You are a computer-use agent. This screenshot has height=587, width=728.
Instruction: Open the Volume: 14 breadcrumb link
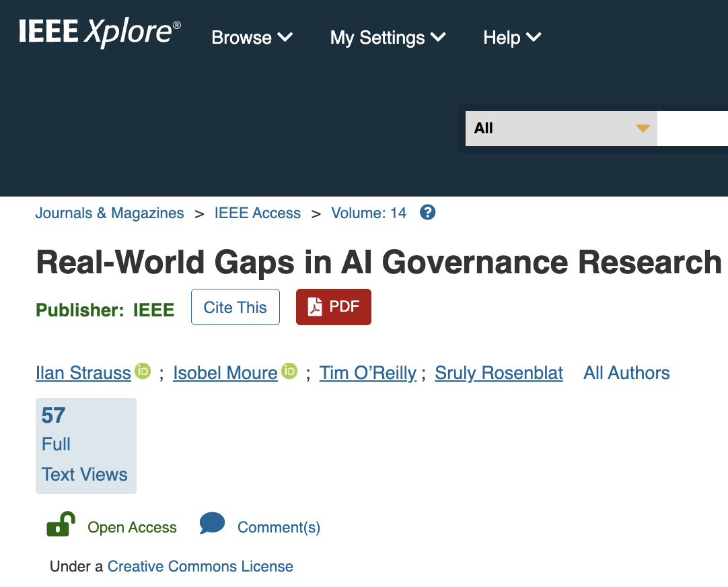tap(369, 213)
